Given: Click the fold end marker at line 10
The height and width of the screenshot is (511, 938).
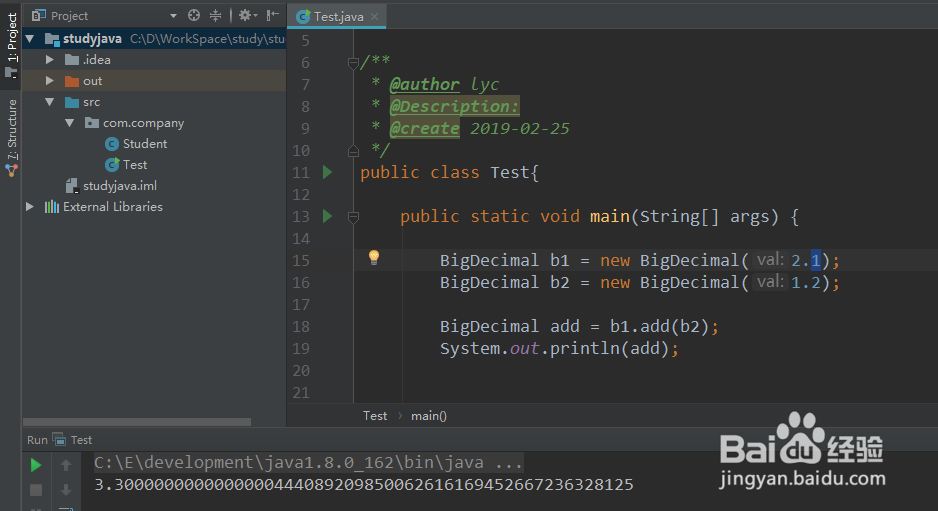Looking at the screenshot, I should 353,151.
